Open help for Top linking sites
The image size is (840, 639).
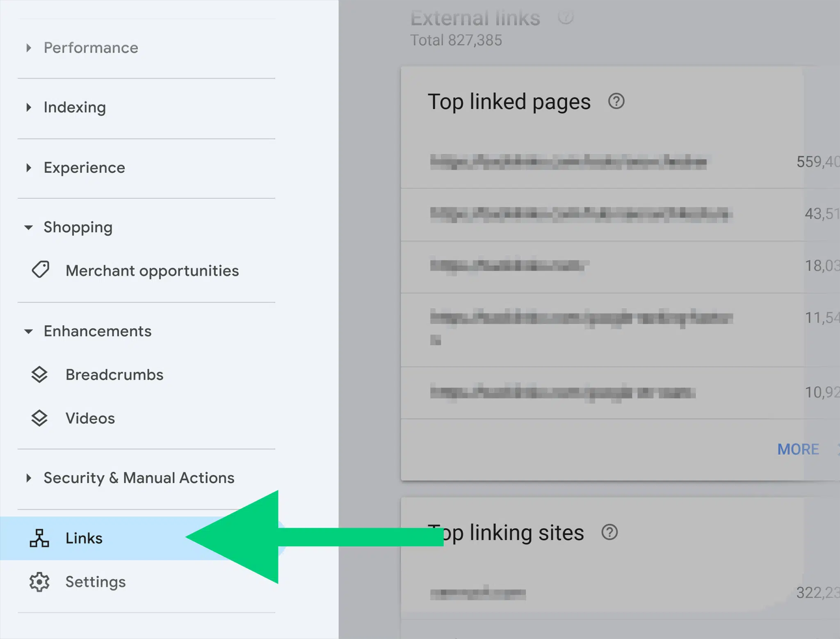pos(609,532)
